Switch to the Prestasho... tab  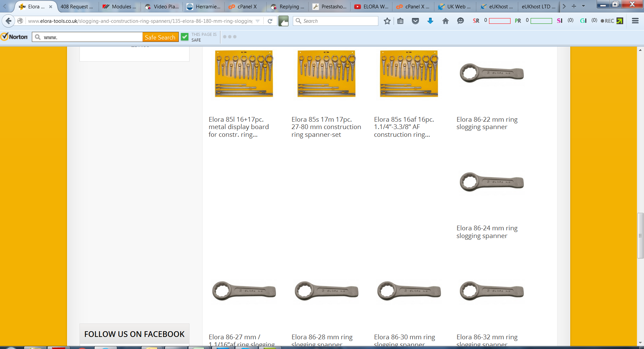tap(330, 6)
